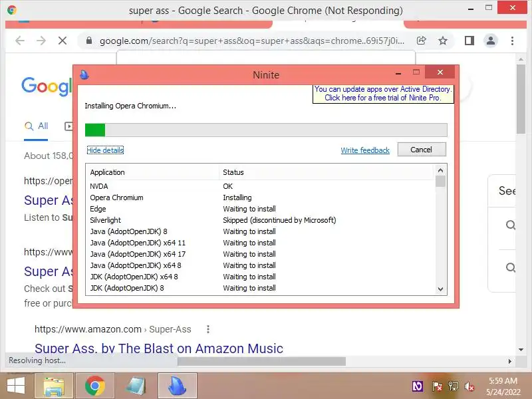Click the amazon.com Super-Ass result URL
This screenshot has height=399, width=532.
112,329
